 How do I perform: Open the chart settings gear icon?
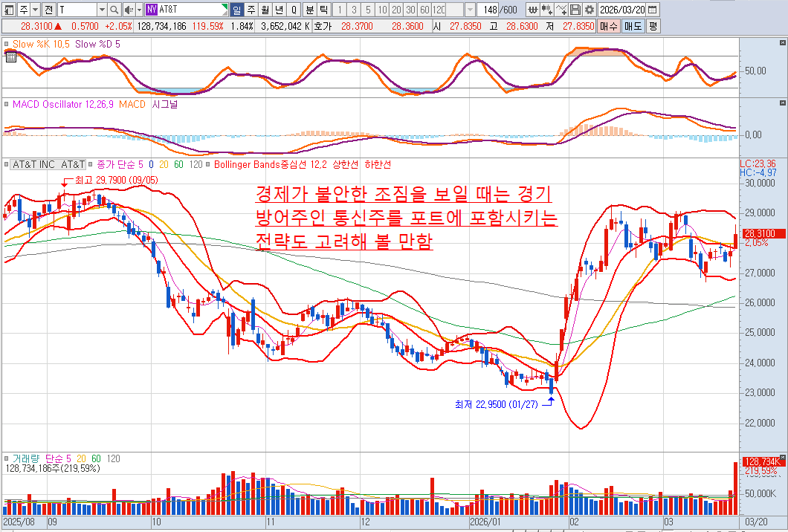point(589,10)
